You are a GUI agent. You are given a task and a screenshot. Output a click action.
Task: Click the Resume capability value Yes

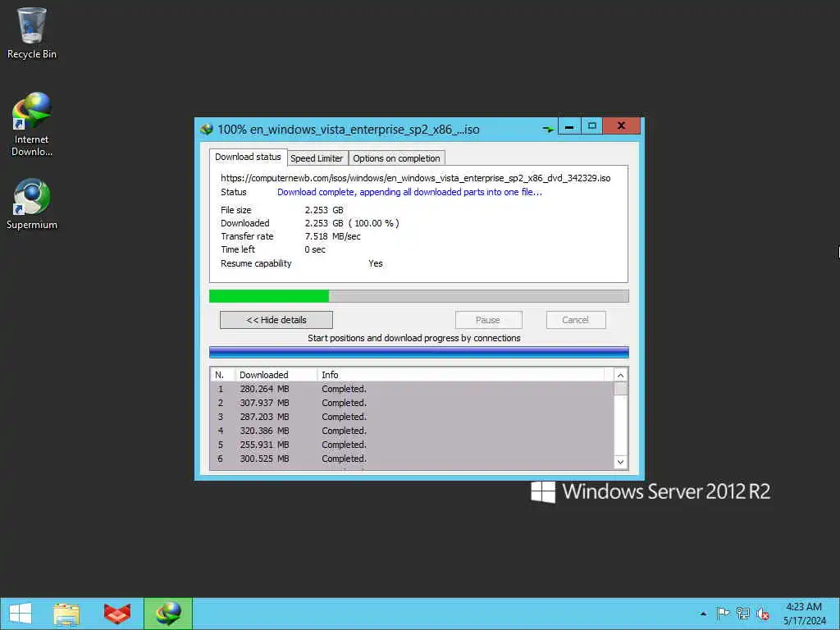pos(376,263)
